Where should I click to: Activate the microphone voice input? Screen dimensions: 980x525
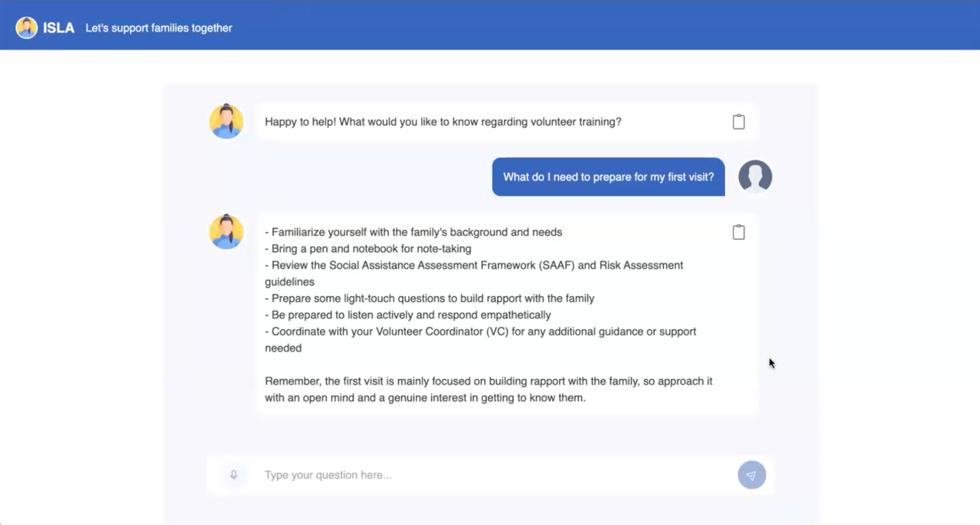[234, 475]
